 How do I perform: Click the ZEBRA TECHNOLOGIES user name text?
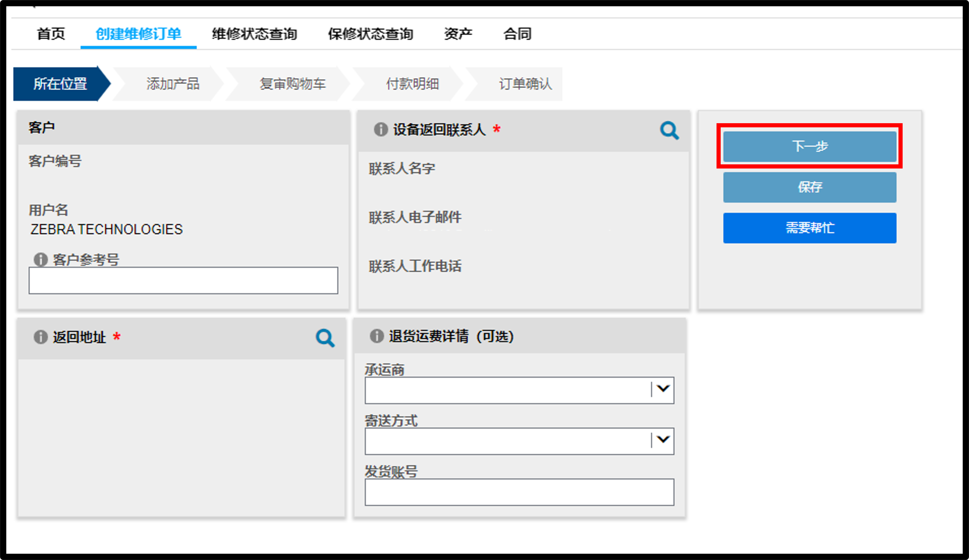[106, 230]
